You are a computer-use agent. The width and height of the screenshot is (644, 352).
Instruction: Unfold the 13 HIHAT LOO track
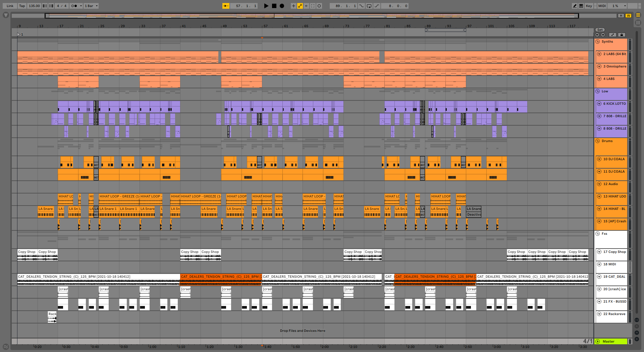point(599,196)
